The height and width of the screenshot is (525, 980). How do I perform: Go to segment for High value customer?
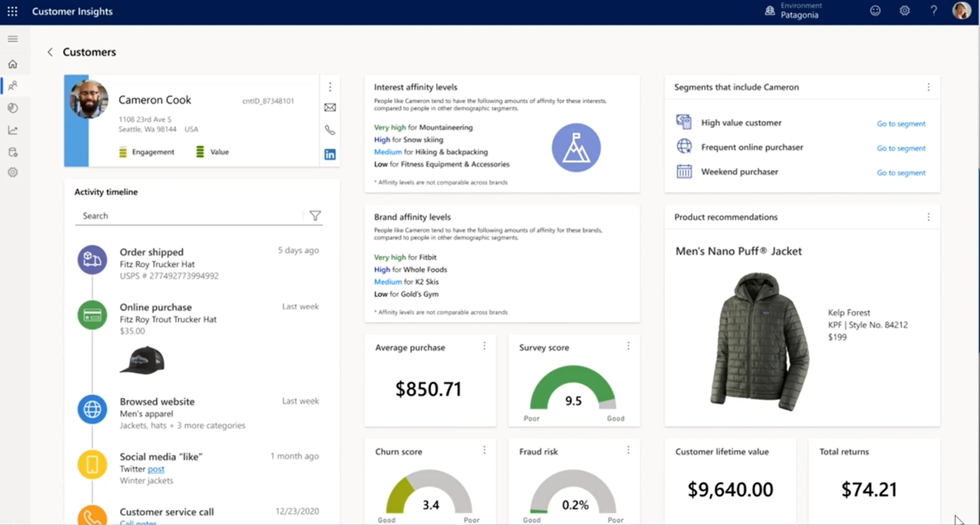(901, 123)
